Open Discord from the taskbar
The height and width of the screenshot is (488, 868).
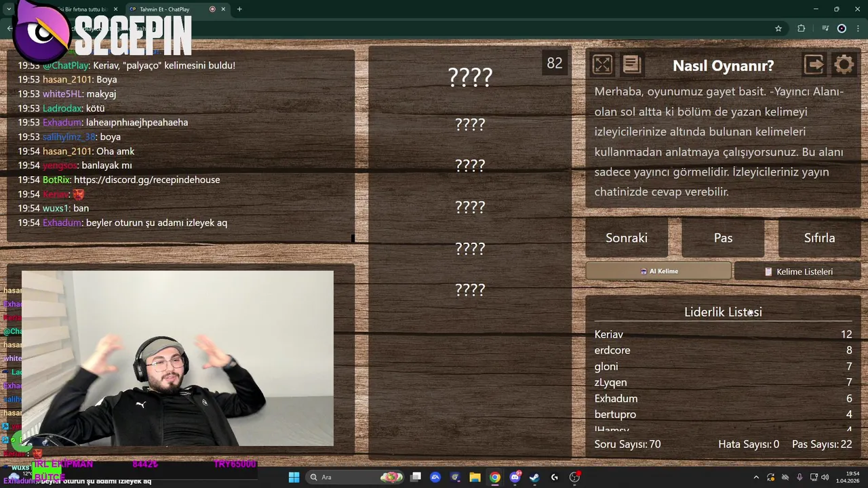pos(515,477)
